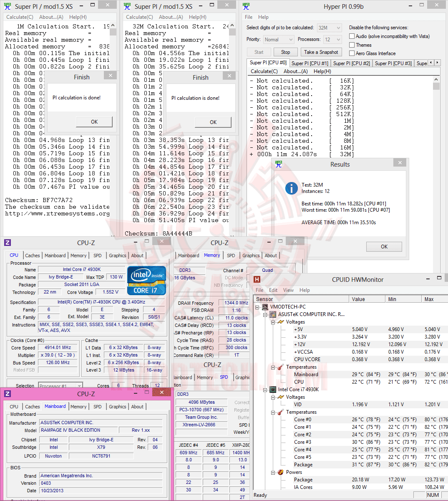The width and height of the screenshot is (448, 501).
Task: Collapse the VMODTECH-PC tree node
Action: (x=257, y=307)
